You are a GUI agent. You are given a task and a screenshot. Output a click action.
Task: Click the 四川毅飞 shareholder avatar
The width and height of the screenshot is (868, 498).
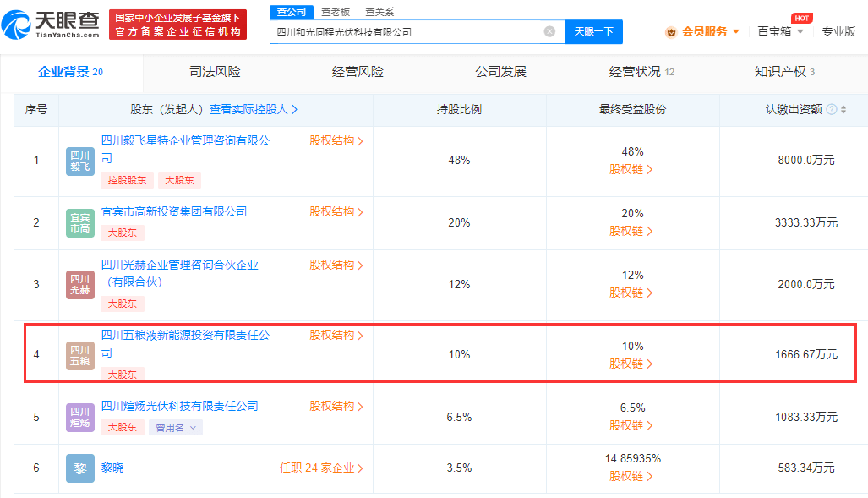click(80, 161)
